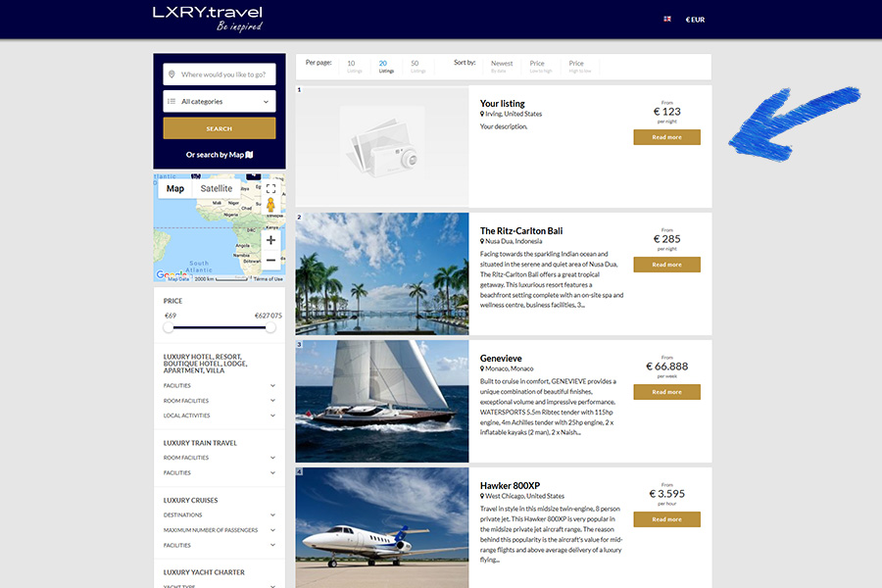Viewport: 882px width, 588px height.
Task: Click the Genevieve sailing yacht photo
Action: point(382,401)
